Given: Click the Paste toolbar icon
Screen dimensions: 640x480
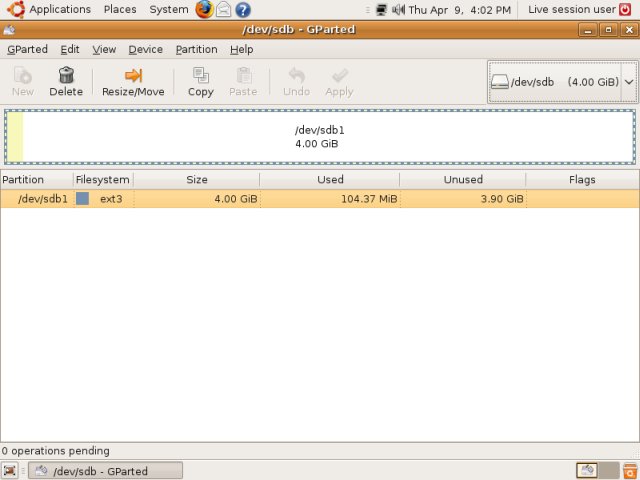Looking at the screenshot, I should 244,75.
